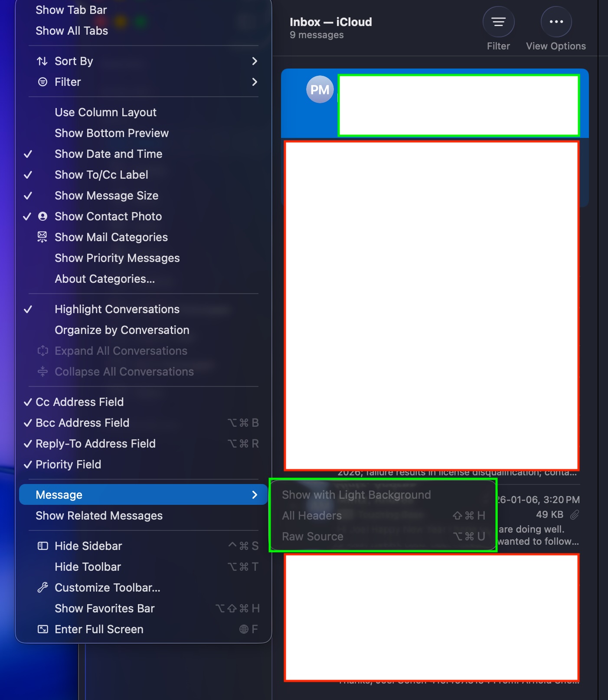Open View Options ellipsis button

pyautogui.click(x=556, y=22)
